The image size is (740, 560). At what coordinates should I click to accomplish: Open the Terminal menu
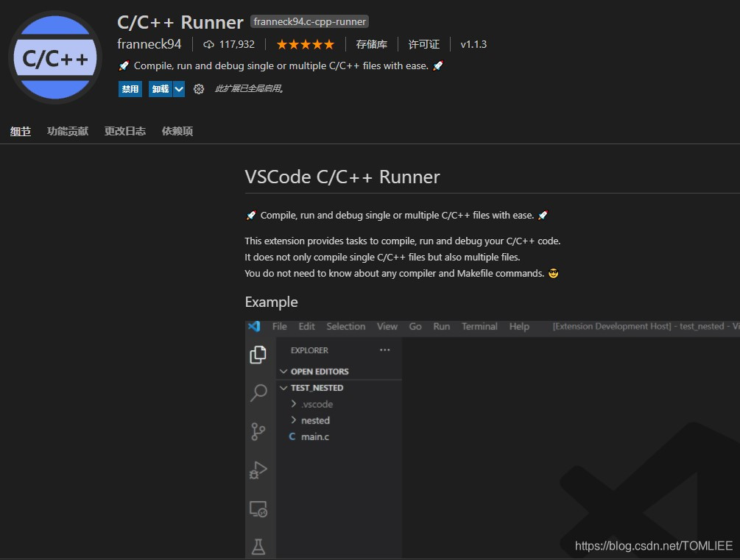click(x=479, y=327)
